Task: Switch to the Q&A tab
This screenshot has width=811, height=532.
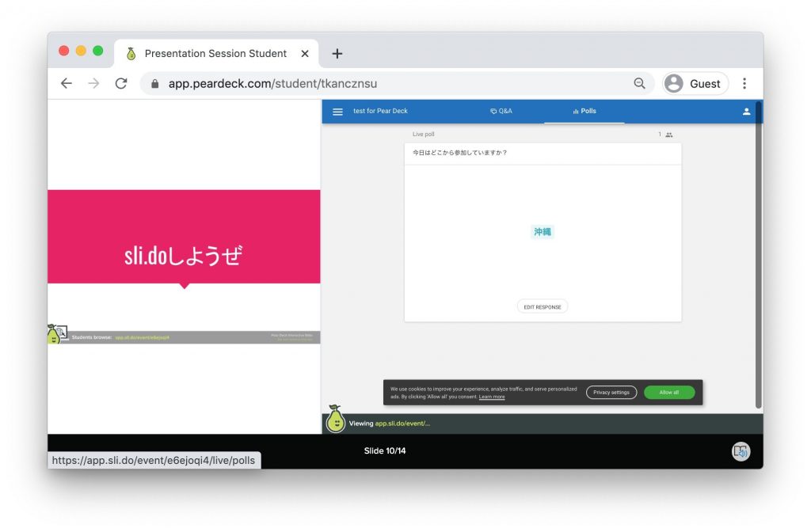Action: (501, 112)
